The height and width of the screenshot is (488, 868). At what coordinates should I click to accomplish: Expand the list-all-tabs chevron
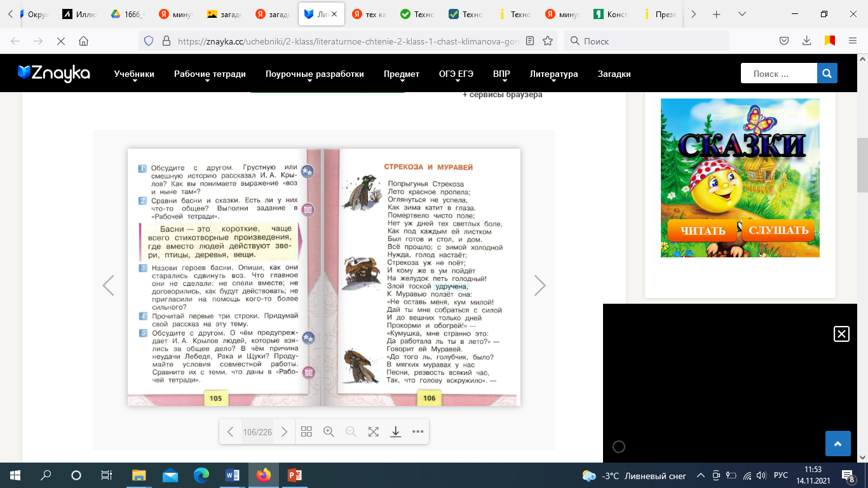coord(742,14)
